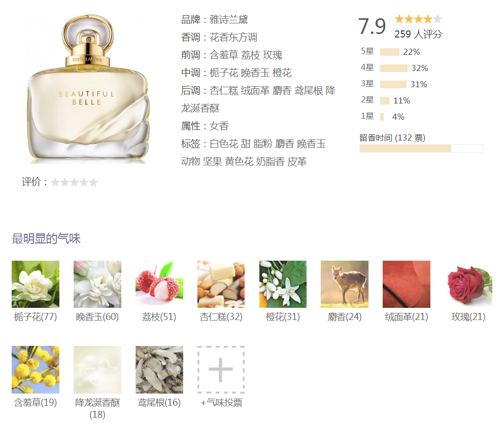504x424 pixels.
Task: Open the 荔枝 lychee scent image
Action: 159,284
